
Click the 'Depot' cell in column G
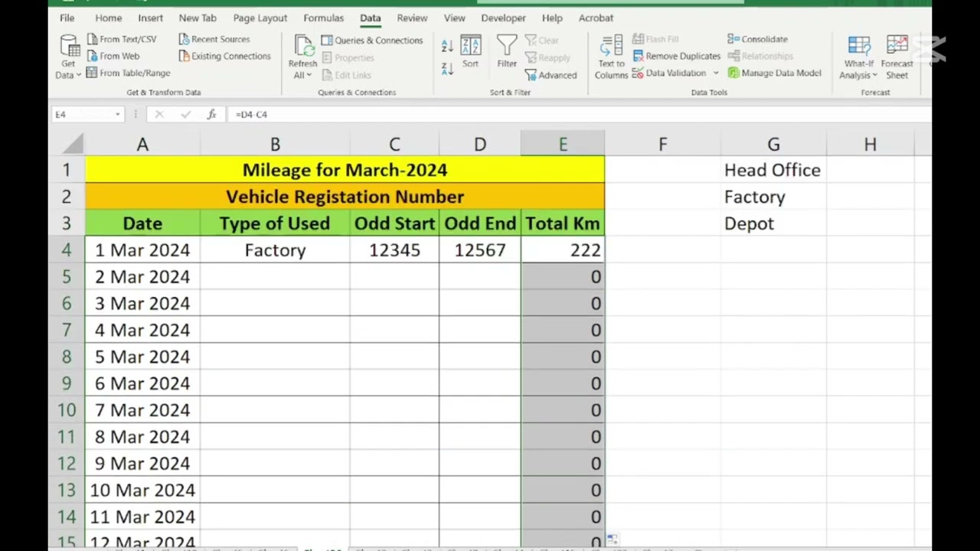coord(773,223)
